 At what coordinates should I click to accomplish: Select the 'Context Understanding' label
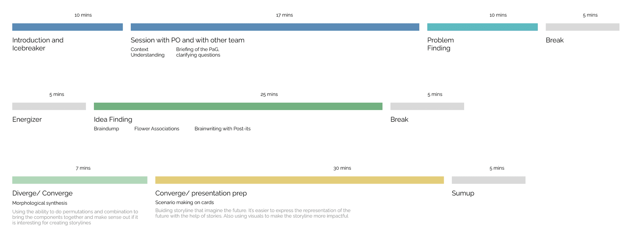pyautogui.click(x=147, y=52)
